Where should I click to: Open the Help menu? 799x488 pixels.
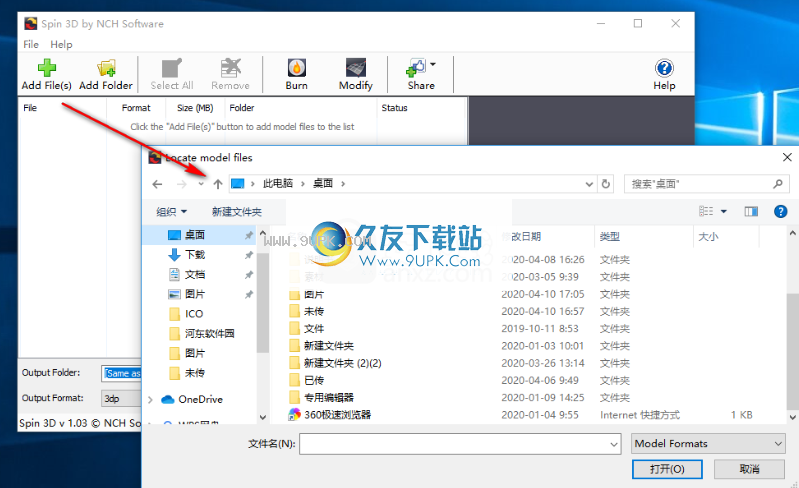pyautogui.click(x=61, y=44)
